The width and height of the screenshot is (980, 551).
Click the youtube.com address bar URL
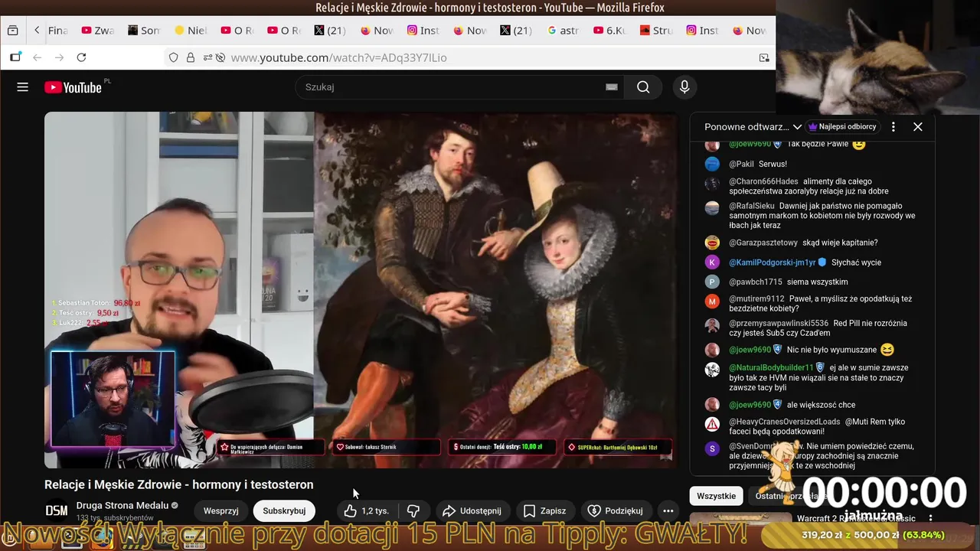pyautogui.click(x=338, y=57)
